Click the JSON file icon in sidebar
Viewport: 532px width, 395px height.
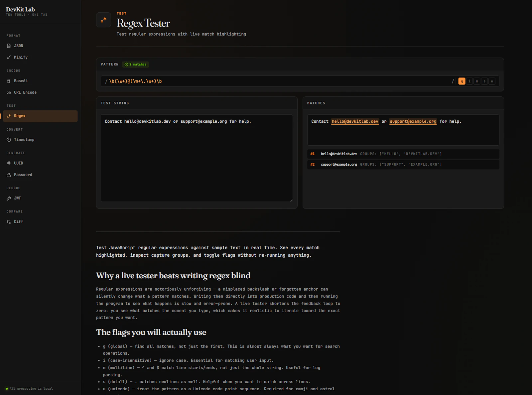[x=9, y=46]
